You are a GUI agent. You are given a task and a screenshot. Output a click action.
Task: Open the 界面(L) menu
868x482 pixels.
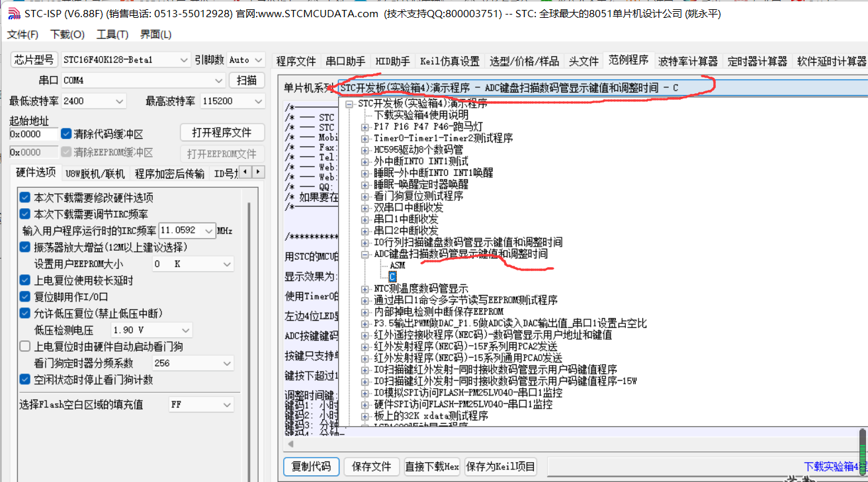(155, 34)
